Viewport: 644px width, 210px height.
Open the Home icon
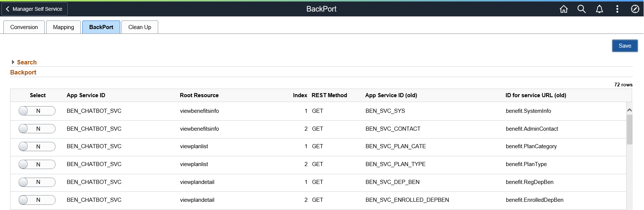[x=564, y=9]
